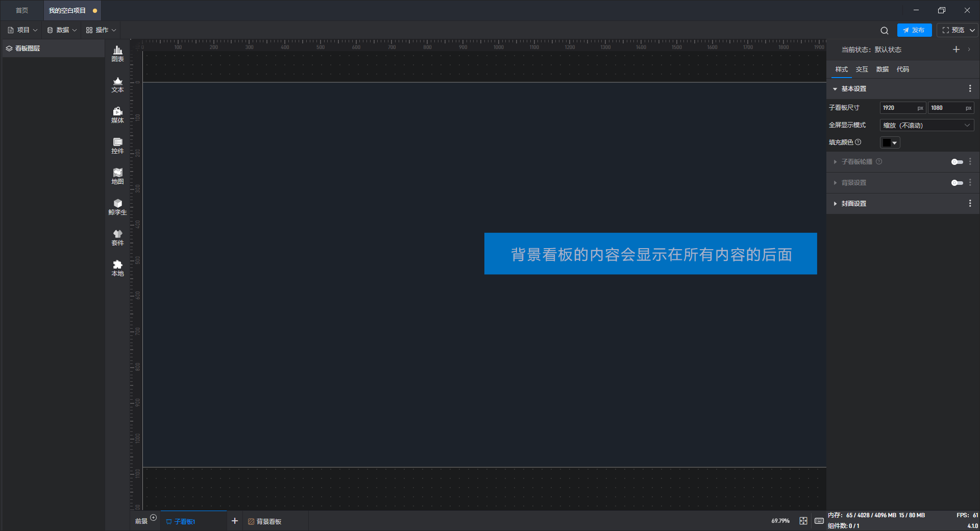Click the unsaved-changes dot on the 我的空白项目 tab

[x=95, y=11]
